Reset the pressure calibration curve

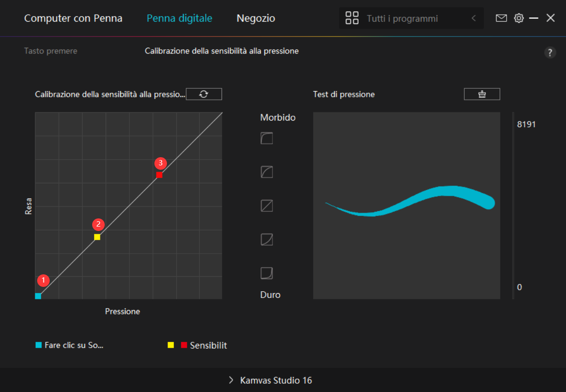click(204, 94)
